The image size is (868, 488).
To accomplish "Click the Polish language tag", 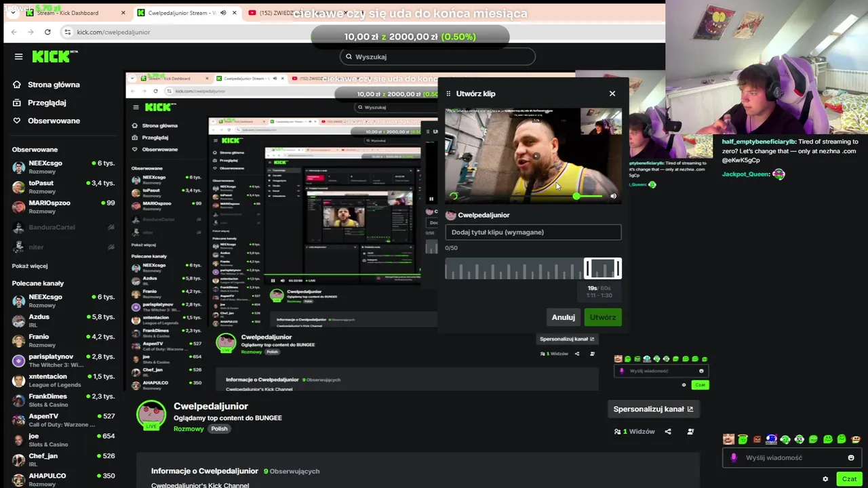I will 219,429.
